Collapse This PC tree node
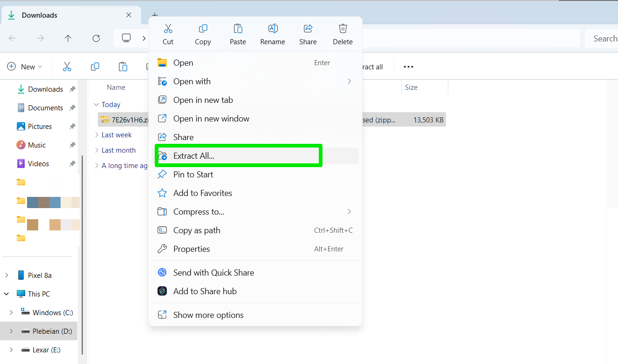618x364 pixels. pos(7,294)
